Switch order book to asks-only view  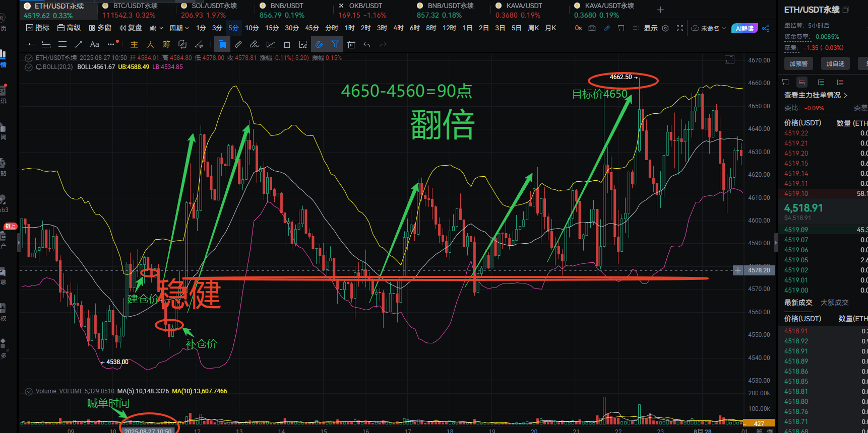coord(840,82)
